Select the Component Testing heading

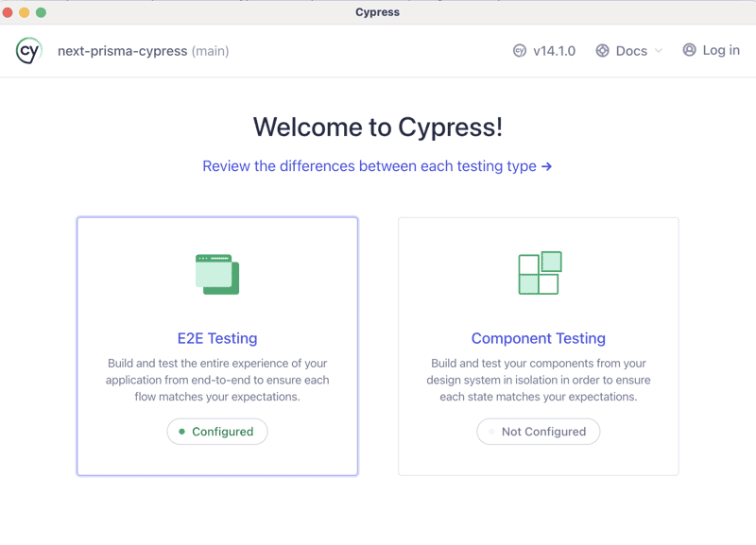pos(539,338)
